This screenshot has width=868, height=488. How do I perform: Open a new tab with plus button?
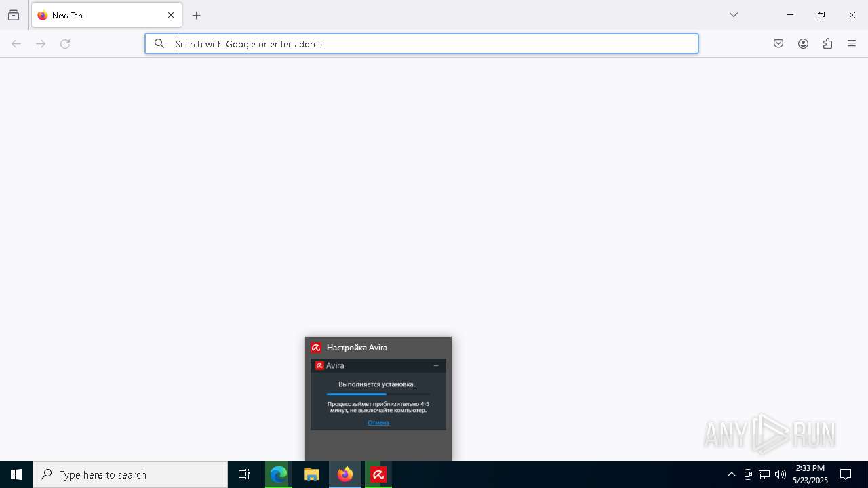point(197,15)
